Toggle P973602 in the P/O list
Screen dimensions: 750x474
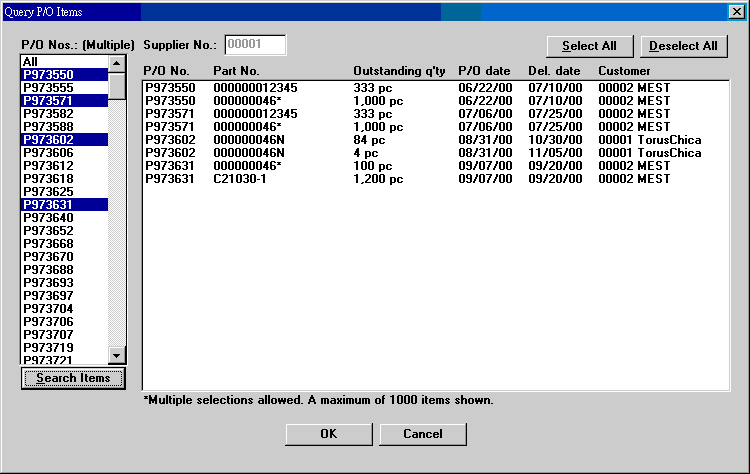[64, 140]
